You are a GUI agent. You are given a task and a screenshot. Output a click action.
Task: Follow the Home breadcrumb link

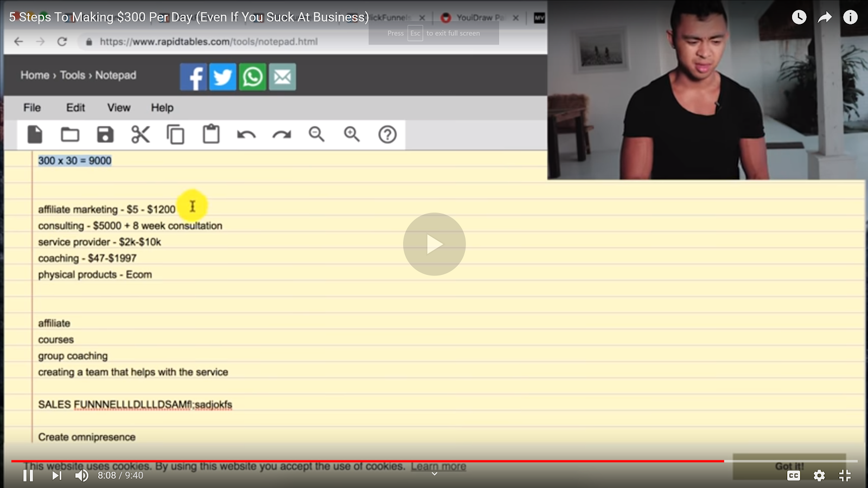click(x=35, y=75)
